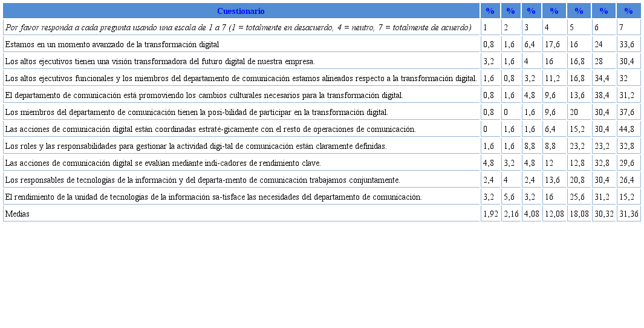Select the italic scale instruction text row
644x328 pixels.
pos(238,27)
